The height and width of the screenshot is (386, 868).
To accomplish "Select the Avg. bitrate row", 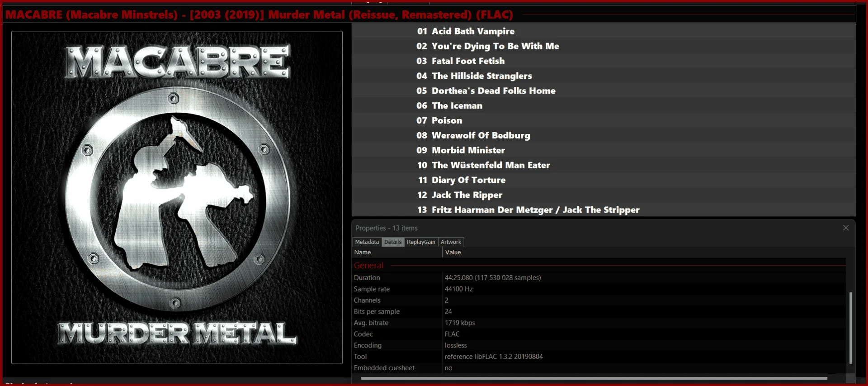I will point(599,323).
